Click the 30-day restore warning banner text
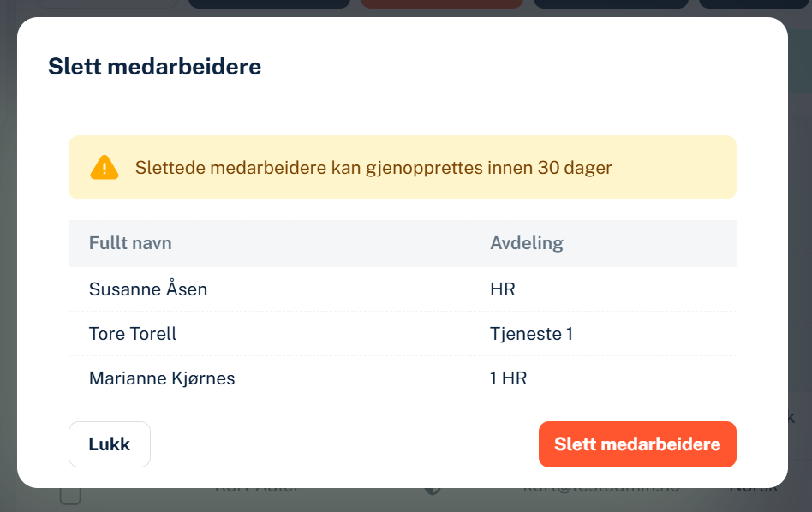The height and width of the screenshot is (512, 812). [x=373, y=167]
